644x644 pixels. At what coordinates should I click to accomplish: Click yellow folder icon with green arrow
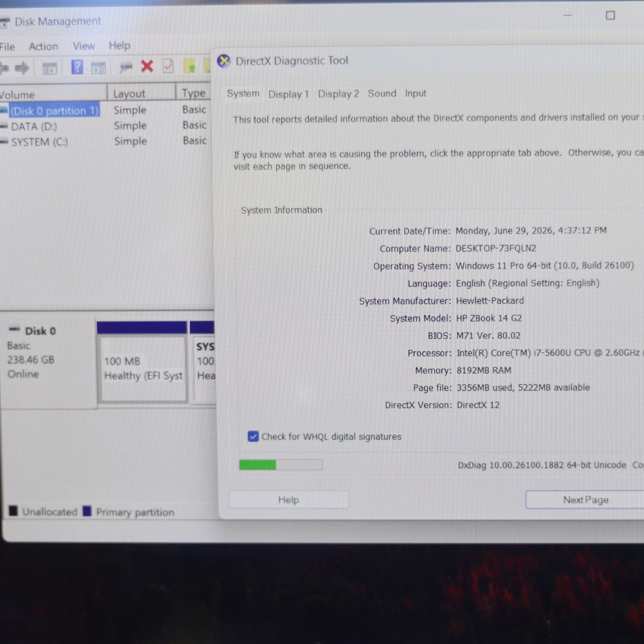coord(190,65)
